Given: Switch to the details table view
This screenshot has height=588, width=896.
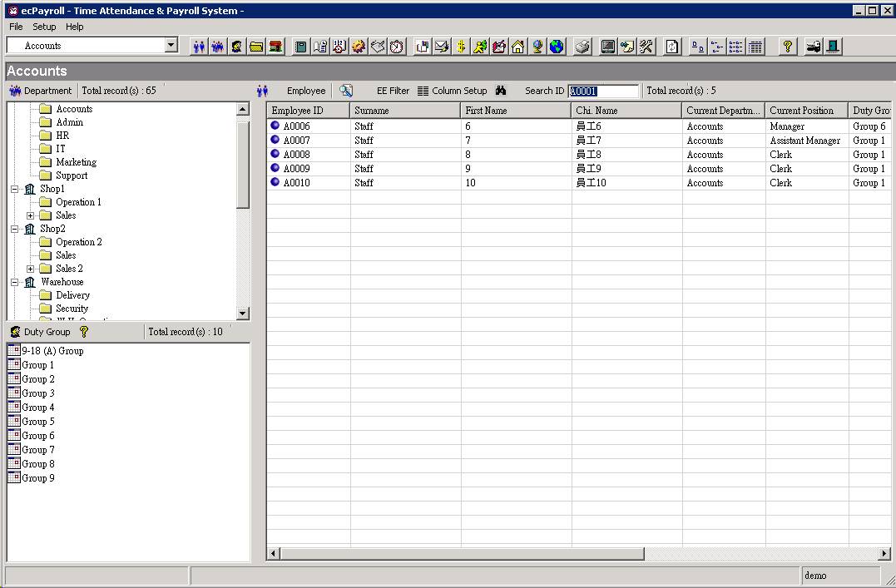Looking at the screenshot, I should click(755, 47).
